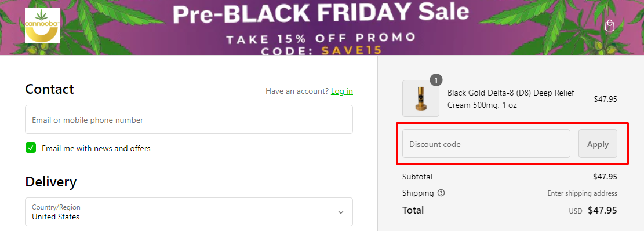Click the quantity badge on the product image

[436, 79]
